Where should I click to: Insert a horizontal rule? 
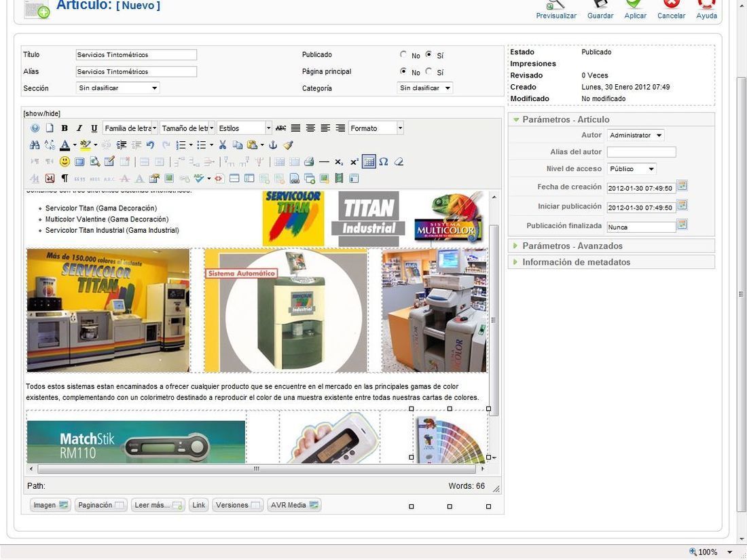(324, 162)
